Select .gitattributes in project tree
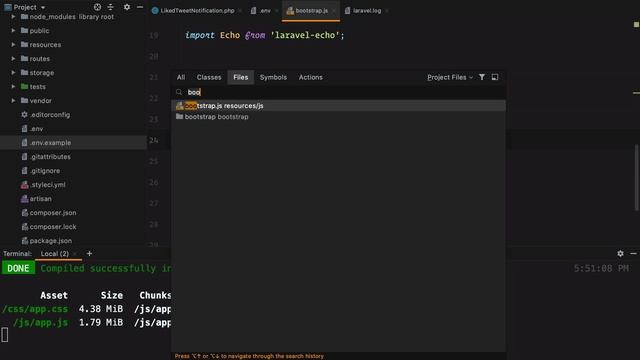This screenshot has width=640, height=360. [50, 157]
